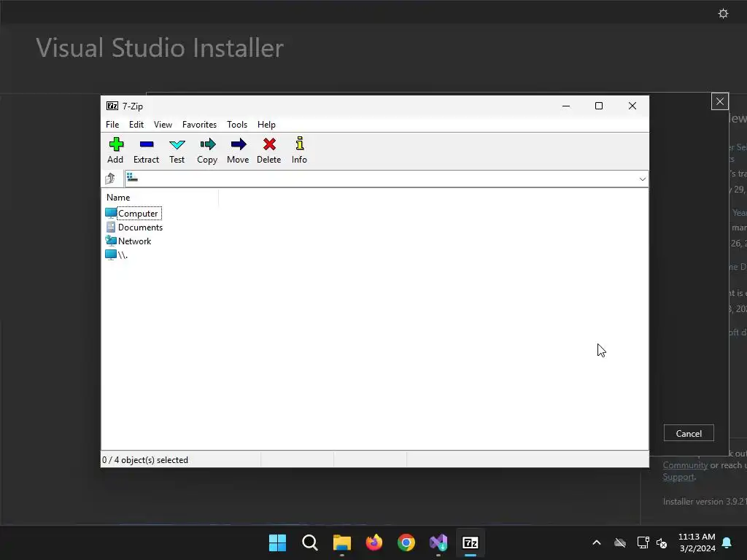
Task: Click the status bar selection count
Action: [145, 460]
